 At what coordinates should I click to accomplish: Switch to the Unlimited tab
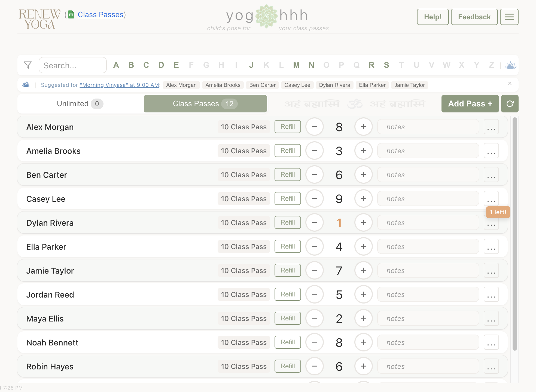tap(80, 104)
